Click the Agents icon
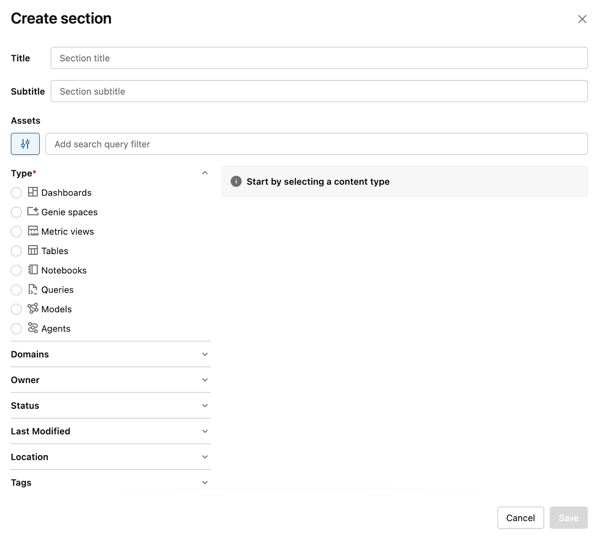The image size is (600, 545). pyautogui.click(x=33, y=328)
